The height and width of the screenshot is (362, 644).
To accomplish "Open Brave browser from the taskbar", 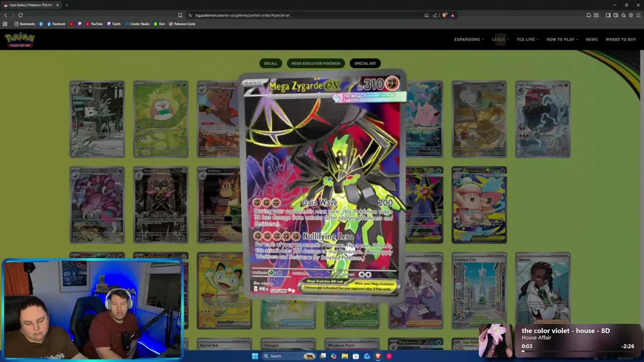I will (378, 356).
